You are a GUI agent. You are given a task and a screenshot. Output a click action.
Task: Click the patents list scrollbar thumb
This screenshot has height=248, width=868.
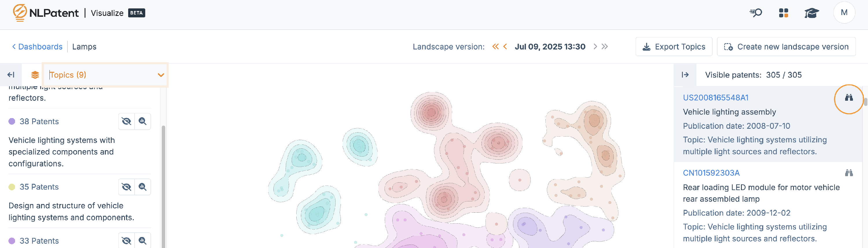[865, 102]
